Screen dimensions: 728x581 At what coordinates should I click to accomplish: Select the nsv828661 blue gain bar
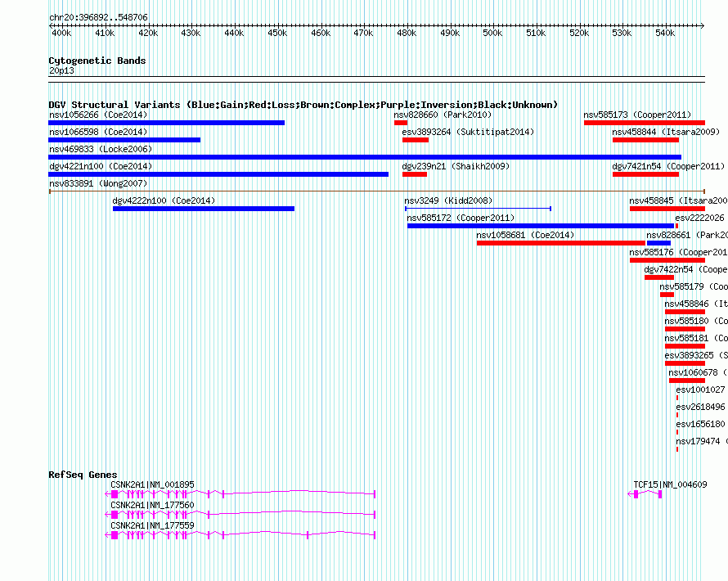[x=658, y=243]
